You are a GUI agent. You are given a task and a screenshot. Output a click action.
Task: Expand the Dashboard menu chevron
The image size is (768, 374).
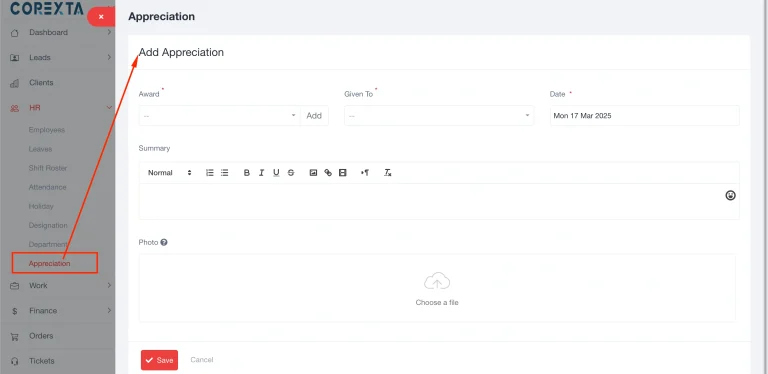coord(109,32)
